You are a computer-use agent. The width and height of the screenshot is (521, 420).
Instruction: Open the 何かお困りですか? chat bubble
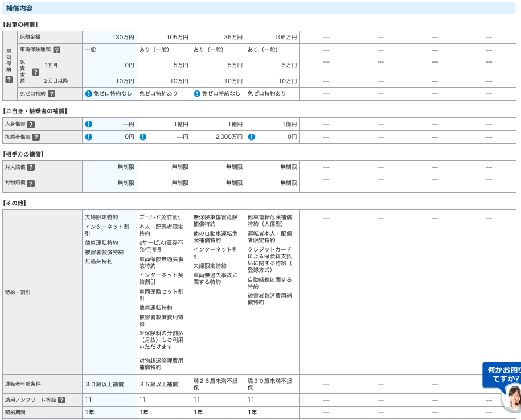pos(502,374)
